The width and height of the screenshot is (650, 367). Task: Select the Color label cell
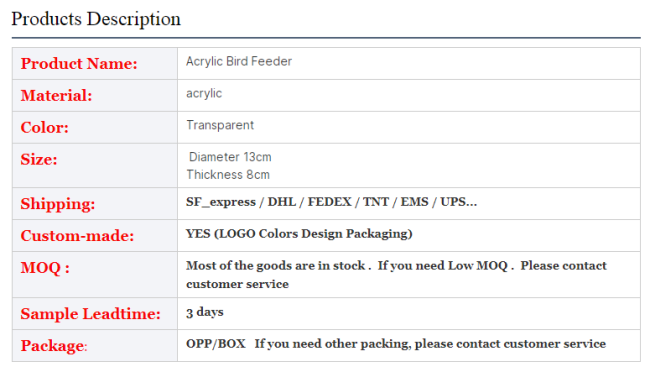(x=95, y=127)
